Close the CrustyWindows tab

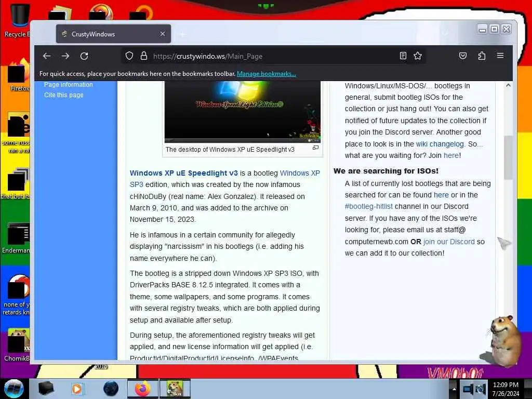point(163,34)
